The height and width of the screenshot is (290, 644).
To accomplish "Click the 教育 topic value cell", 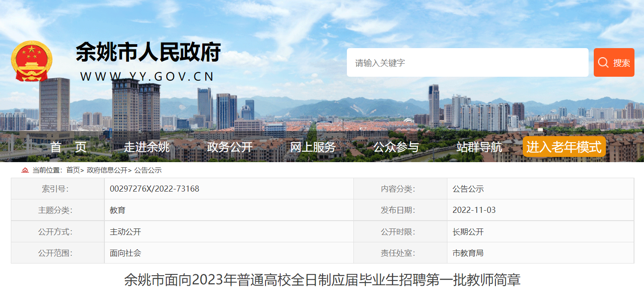I will click(x=229, y=210).
